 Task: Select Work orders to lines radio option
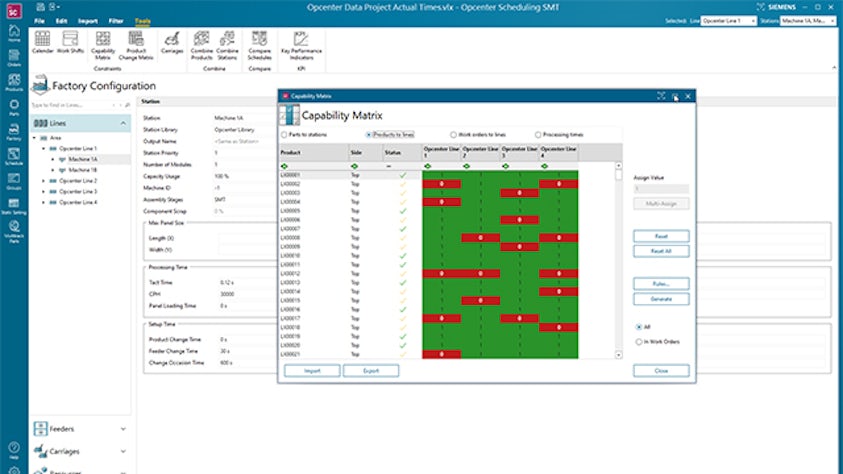click(453, 135)
